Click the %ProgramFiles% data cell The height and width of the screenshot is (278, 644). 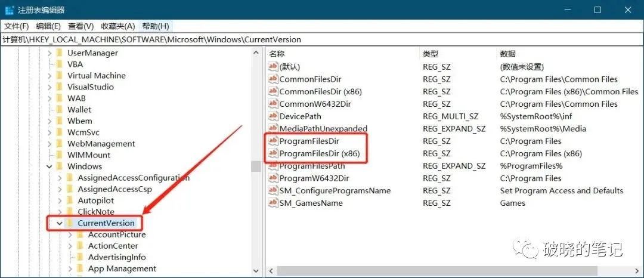point(531,166)
